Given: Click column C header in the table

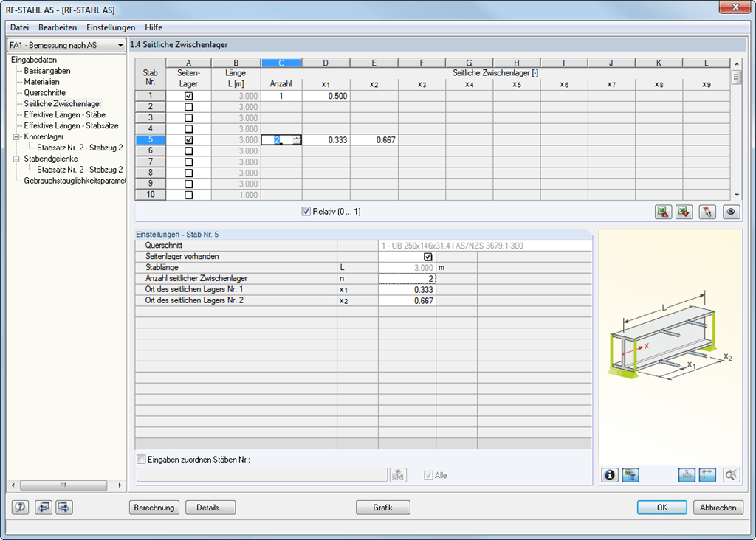Looking at the screenshot, I should click(x=281, y=63).
